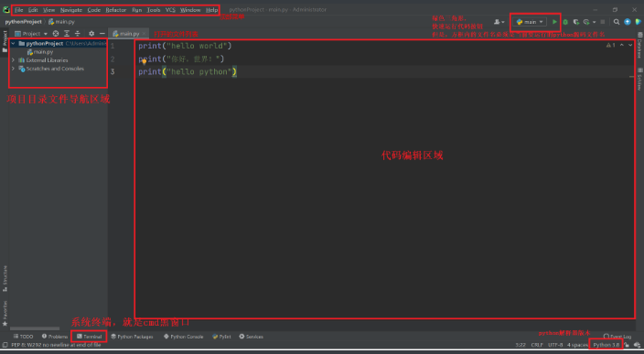The image size is (644, 354).
Task: Open the Event Log
Action: tap(617, 337)
